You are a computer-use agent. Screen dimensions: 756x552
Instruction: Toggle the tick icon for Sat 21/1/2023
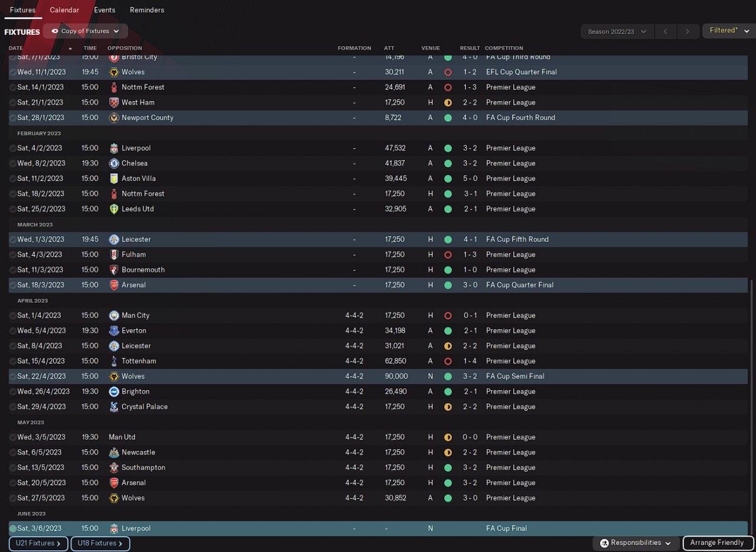(x=13, y=102)
